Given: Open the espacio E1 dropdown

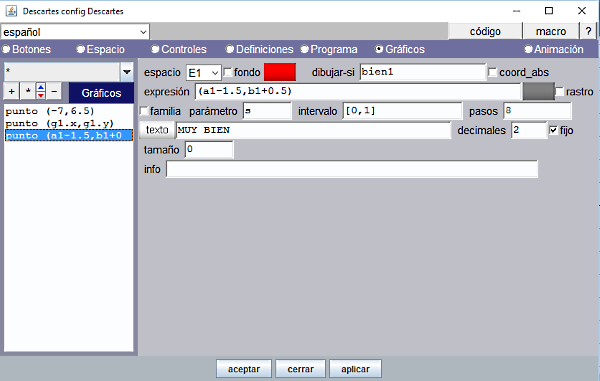Looking at the screenshot, I should point(204,72).
